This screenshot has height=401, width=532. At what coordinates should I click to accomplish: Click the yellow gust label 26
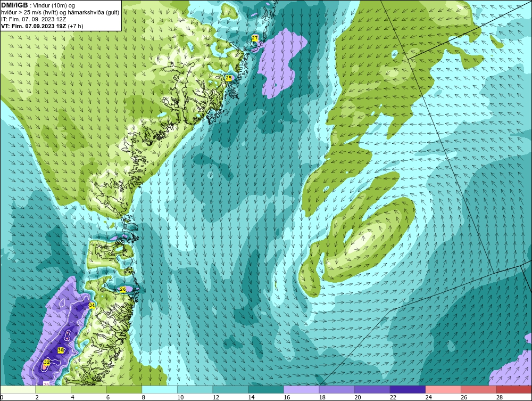point(123,289)
